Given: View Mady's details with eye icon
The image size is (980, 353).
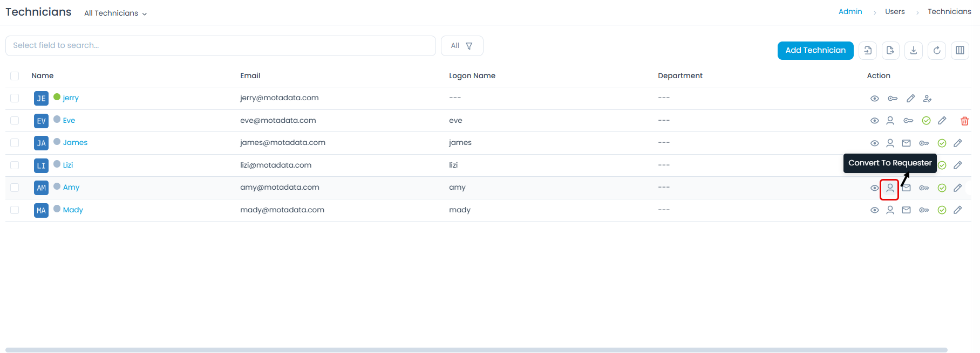Looking at the screenshot, I should coord(875,210).
